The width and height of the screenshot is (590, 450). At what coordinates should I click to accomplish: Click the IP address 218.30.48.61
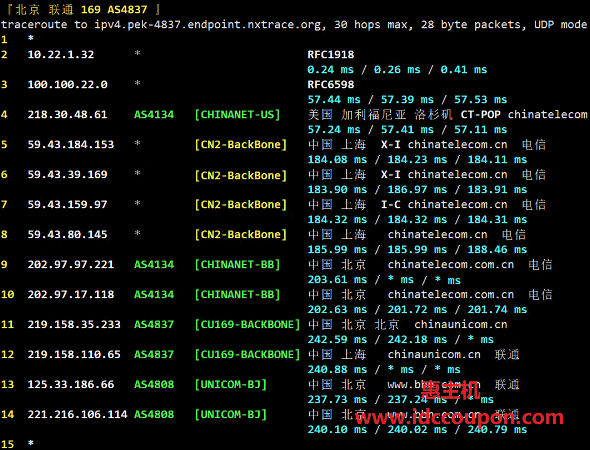67,114
